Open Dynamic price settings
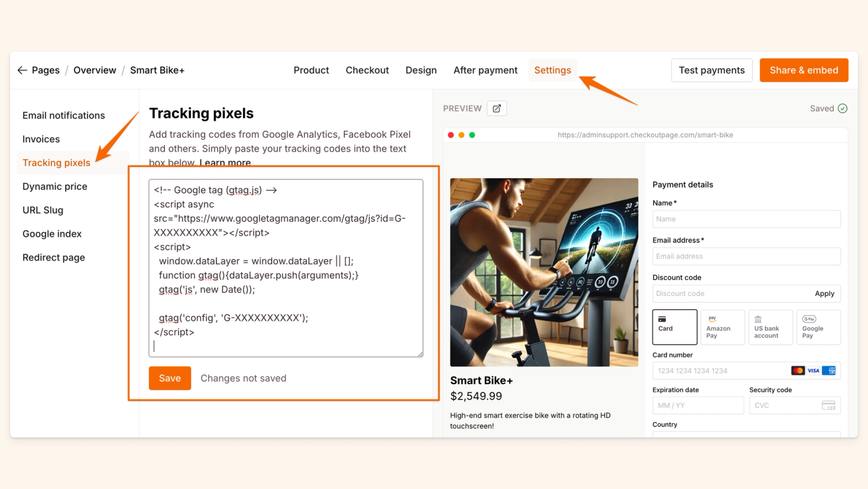Screen dimensions: 868x489 click(55, 186)
